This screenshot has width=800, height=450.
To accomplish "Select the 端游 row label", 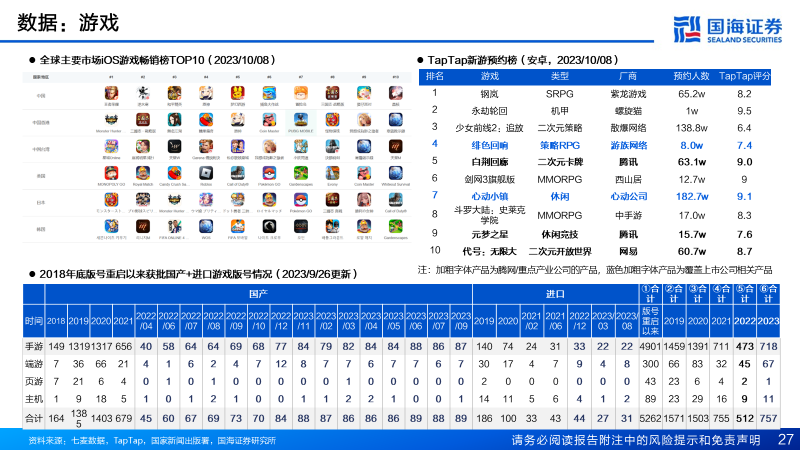I will (x=34, y=364).
